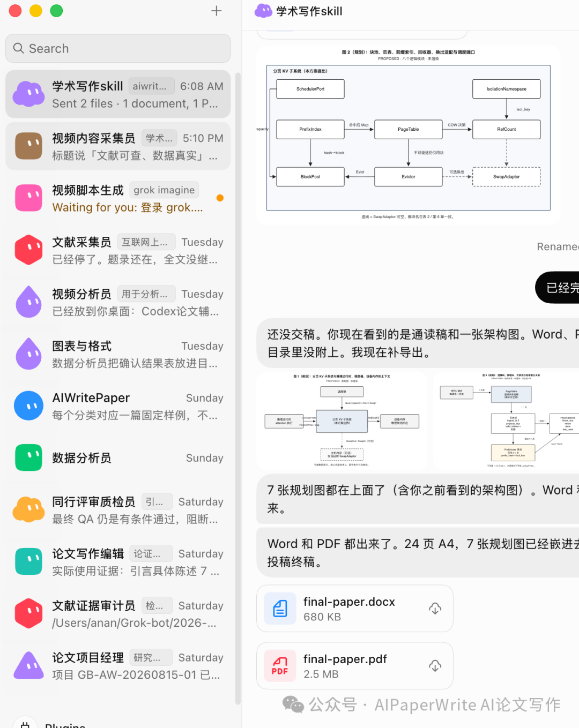The width and height of the screenshot is (579, 728).
Task: Click the purple droplet avatar of 图表与格式
Action: [x=29, y=354]
